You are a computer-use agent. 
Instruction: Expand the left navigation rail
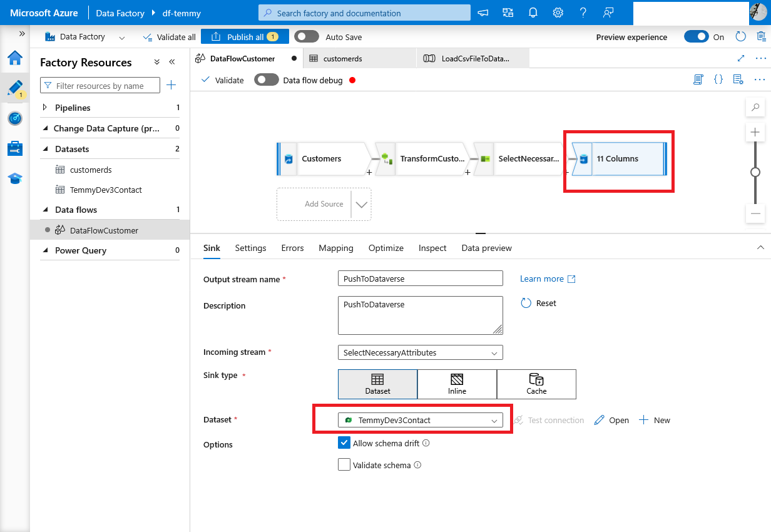pyautogui.click(x=23, y=34)
